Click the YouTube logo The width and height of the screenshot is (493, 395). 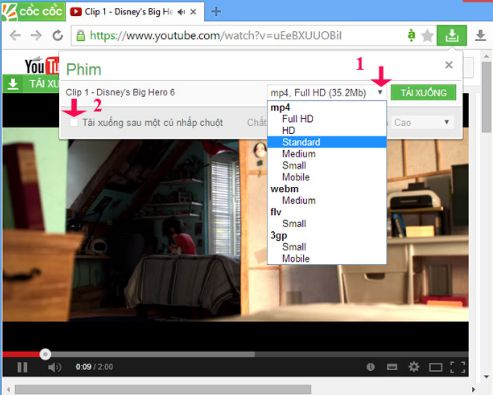[41, 66]
